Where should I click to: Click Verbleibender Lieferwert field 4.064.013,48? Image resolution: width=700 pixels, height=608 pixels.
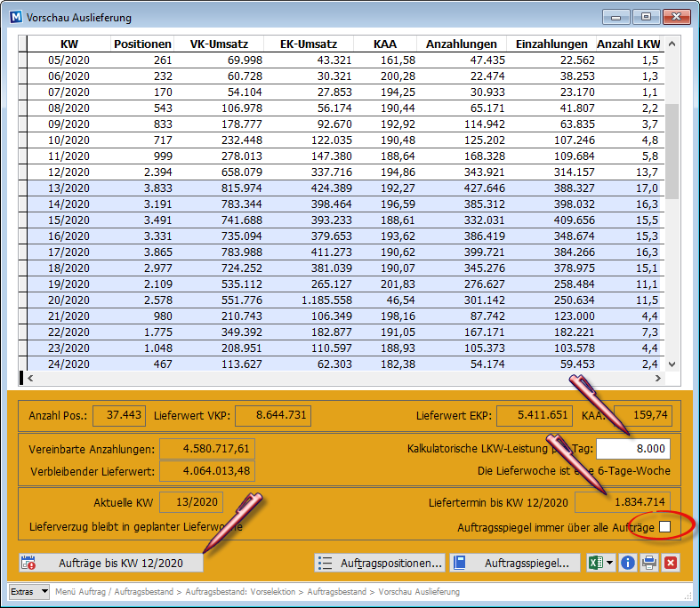[207, 471]
